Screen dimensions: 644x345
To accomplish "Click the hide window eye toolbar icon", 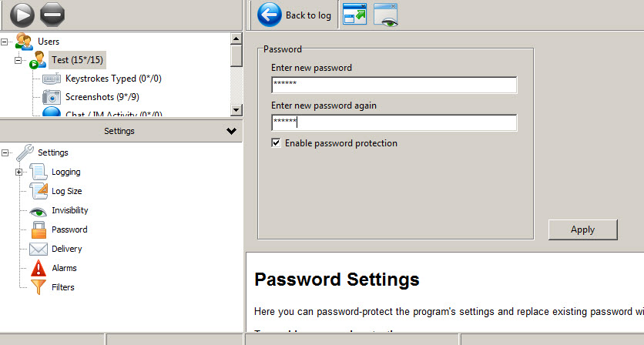I will click(386, 15).
